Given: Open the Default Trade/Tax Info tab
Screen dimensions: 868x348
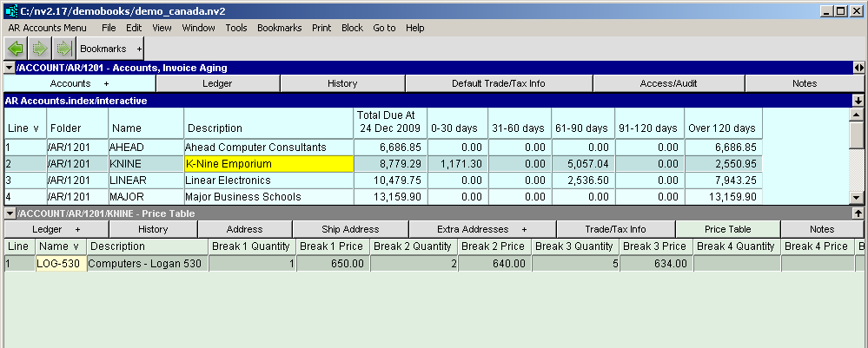Looking at the screenshot, I should (x=498, y=83).
